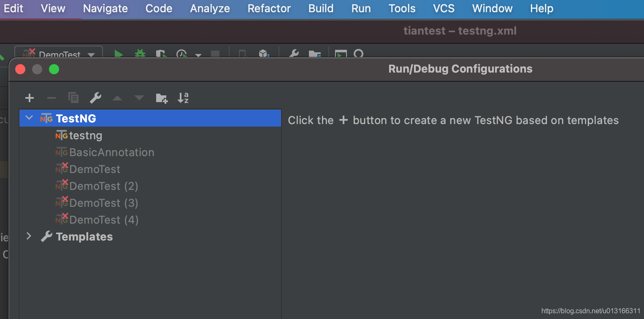Click the green Run button in main toolbar
The width and height of the screenshot is (644, 319).
coord(119,54)
